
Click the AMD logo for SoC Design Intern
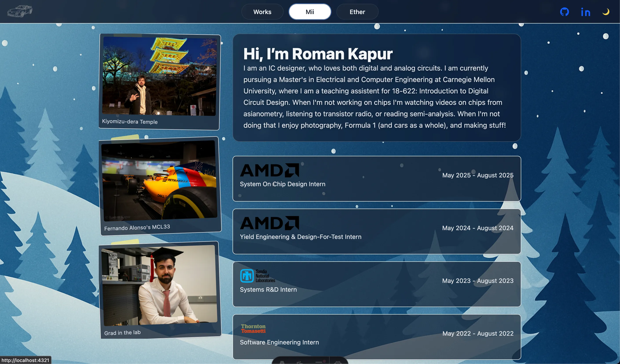[x=269, y=170]
